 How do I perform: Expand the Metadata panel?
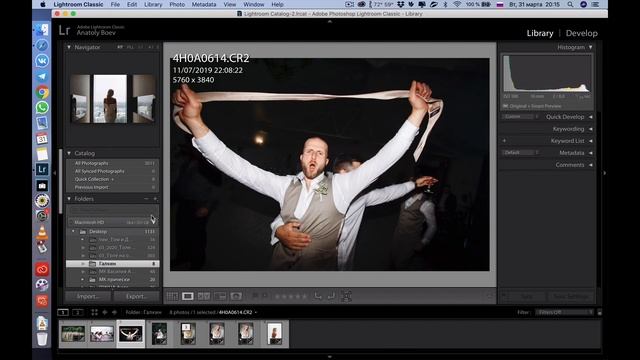click(x=591, y=153)
